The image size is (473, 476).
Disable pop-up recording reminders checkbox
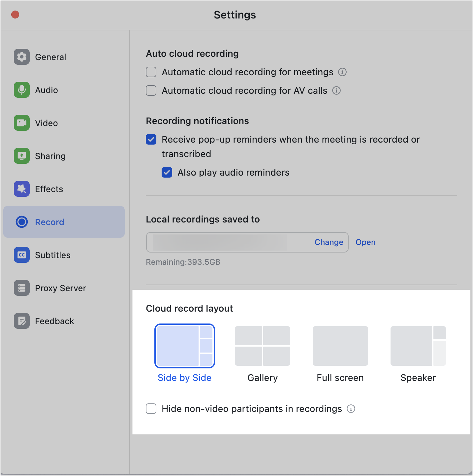151,139
